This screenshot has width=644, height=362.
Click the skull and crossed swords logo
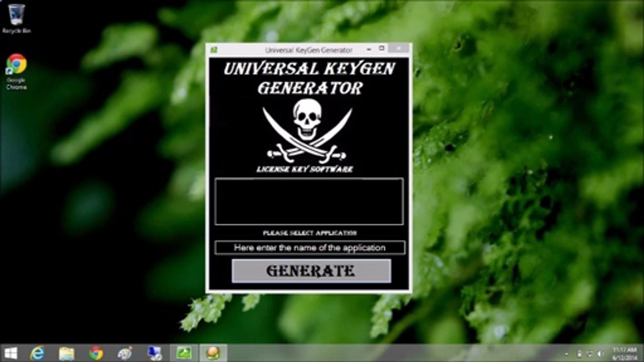[307, 131]
